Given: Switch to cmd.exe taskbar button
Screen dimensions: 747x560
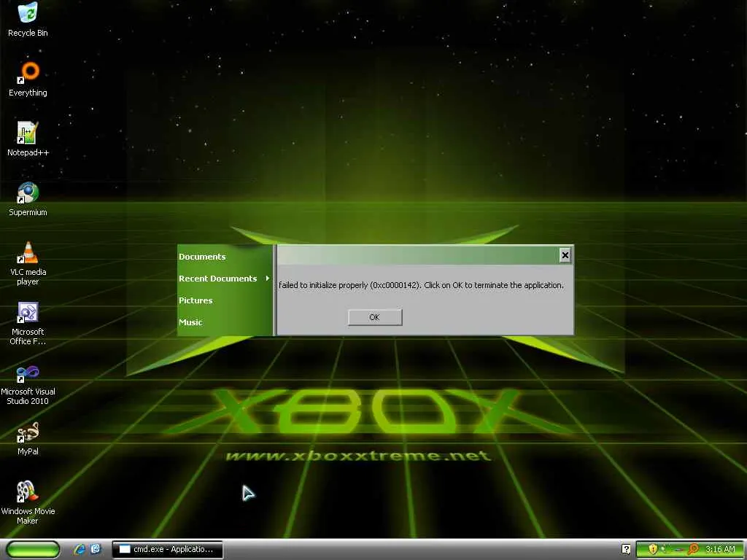Looking at the screenshot, I should pyautogui.click(x=167, y=549).
